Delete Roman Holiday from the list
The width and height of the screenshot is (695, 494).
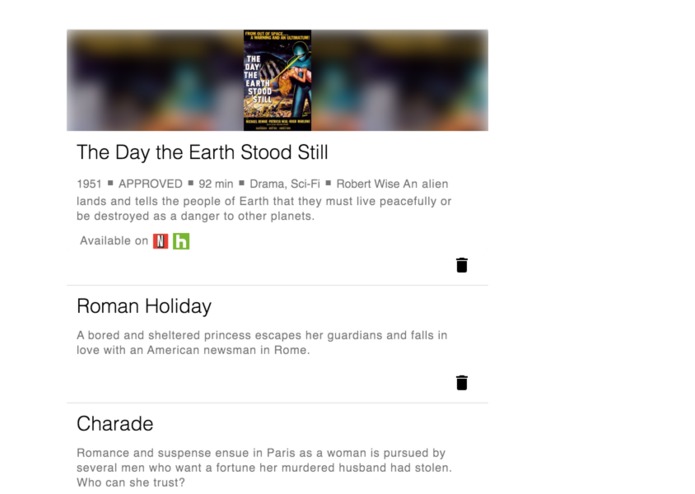[x=462, y=383]
